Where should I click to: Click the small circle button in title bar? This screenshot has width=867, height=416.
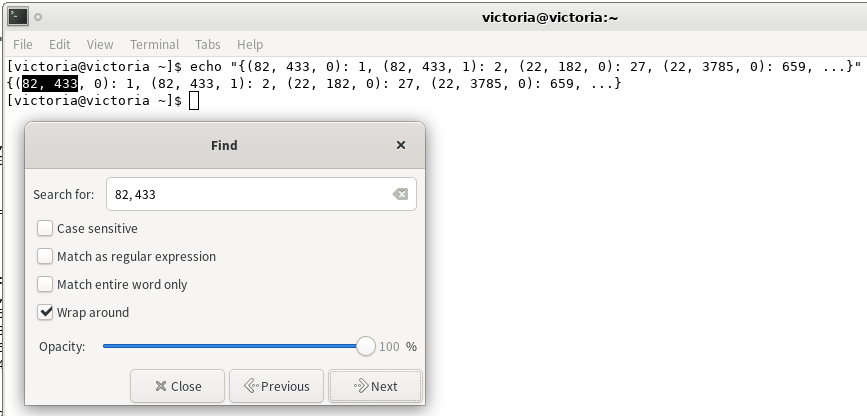(38, 17)
